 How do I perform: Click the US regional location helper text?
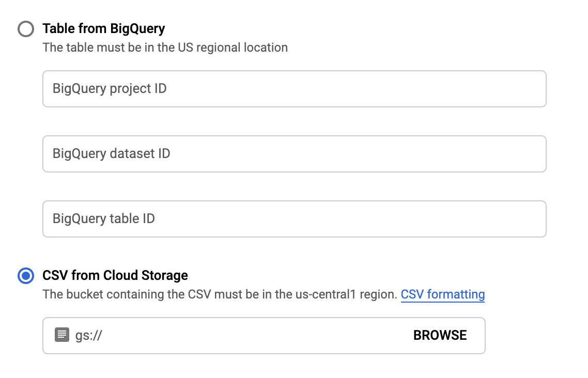165,48
